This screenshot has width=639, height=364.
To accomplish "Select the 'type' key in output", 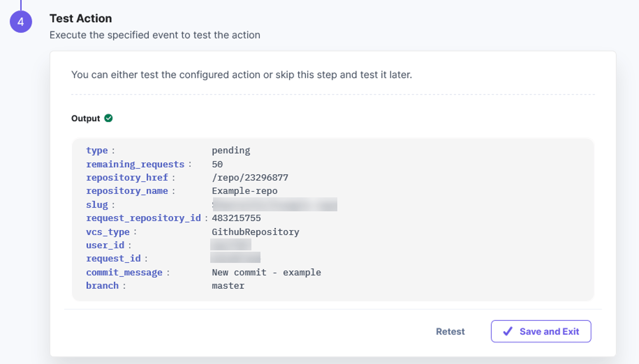I will pos(97,151).
